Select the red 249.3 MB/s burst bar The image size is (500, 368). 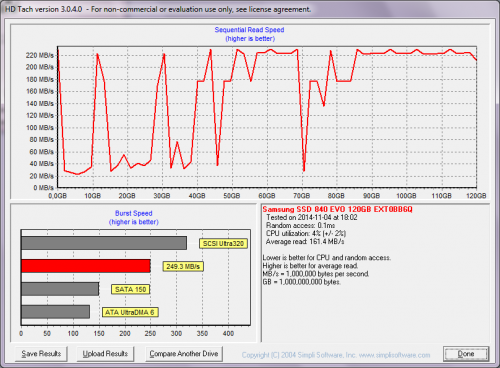pos(86,266)
